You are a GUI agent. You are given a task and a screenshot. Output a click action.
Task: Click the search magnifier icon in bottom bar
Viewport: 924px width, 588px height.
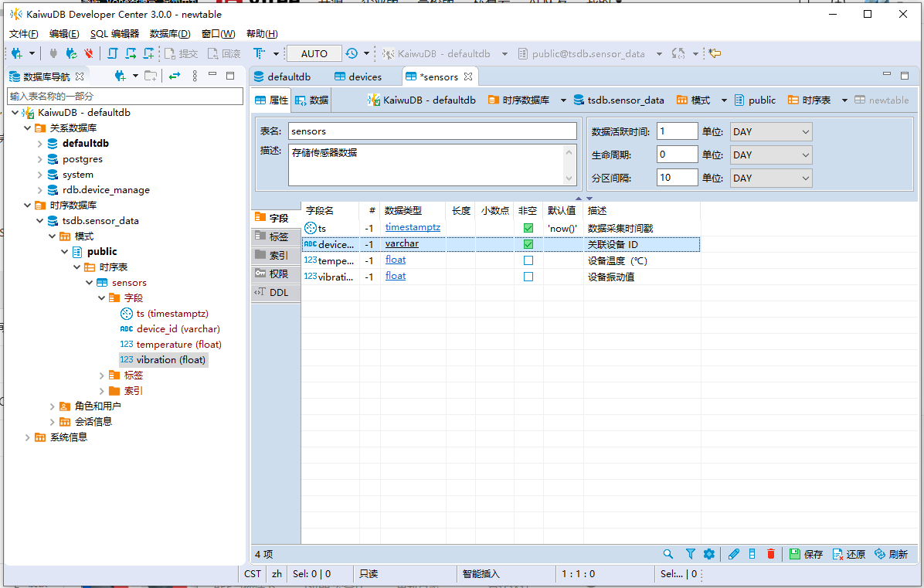click(668, 554)
